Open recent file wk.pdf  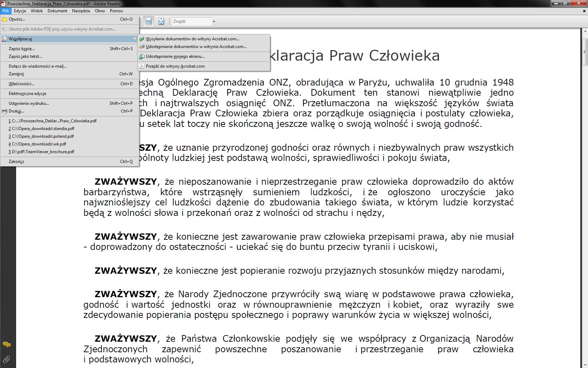(70, 144)
